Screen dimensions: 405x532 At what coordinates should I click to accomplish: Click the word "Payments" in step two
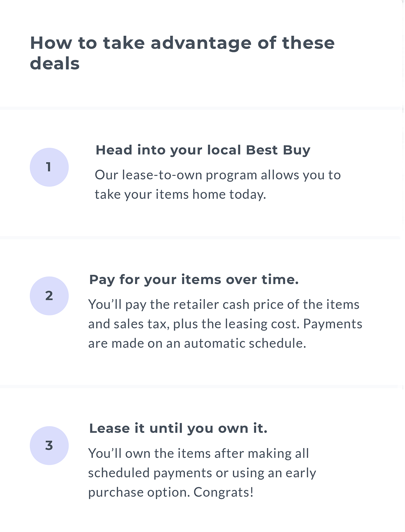pos(332,324)
